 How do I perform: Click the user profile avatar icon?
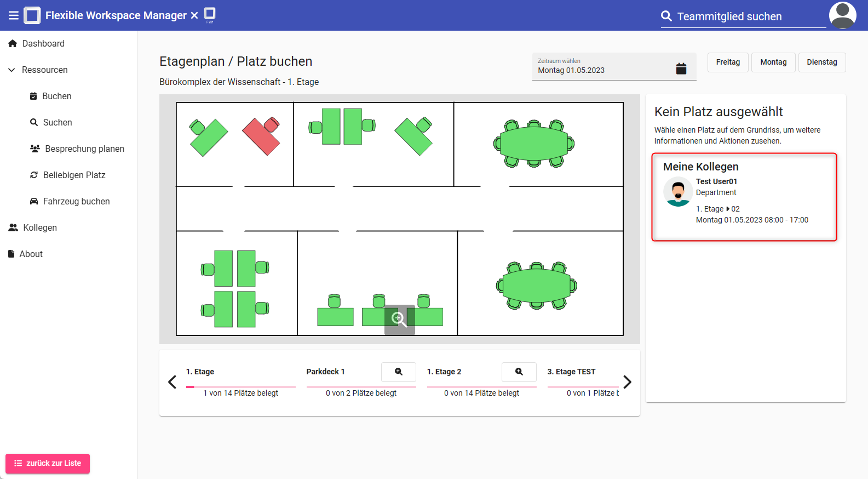point(842,15)
